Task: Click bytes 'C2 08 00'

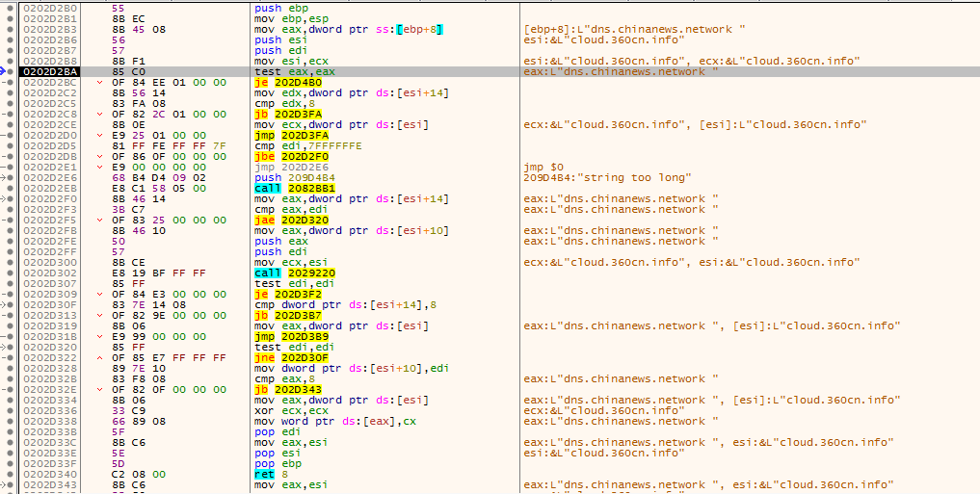Action: pos(140,474)
